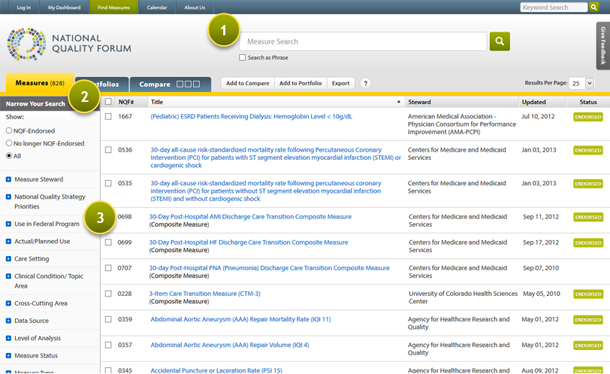Image resolution: width=610 pixels, height=374 pixels.
Task: Sort by the Steward column header
Action: 419,102
